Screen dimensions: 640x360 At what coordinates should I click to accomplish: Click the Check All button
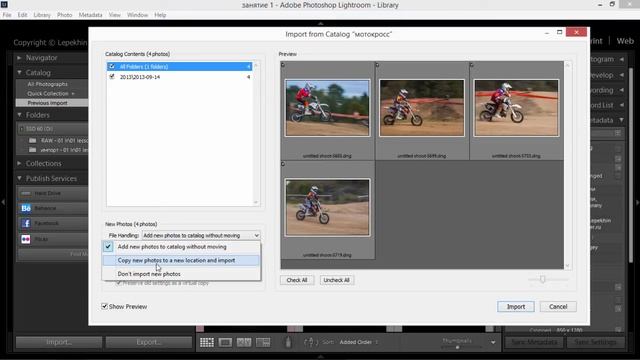coord(297,280)
